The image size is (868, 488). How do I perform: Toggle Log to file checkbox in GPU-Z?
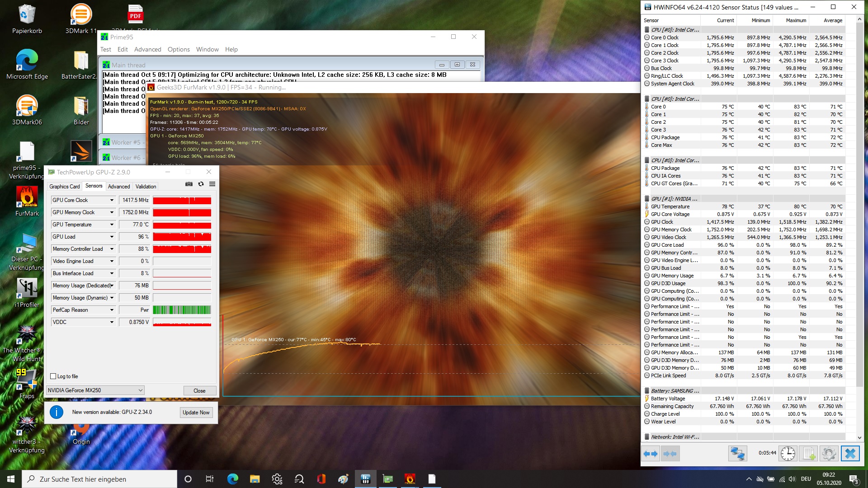53,376
